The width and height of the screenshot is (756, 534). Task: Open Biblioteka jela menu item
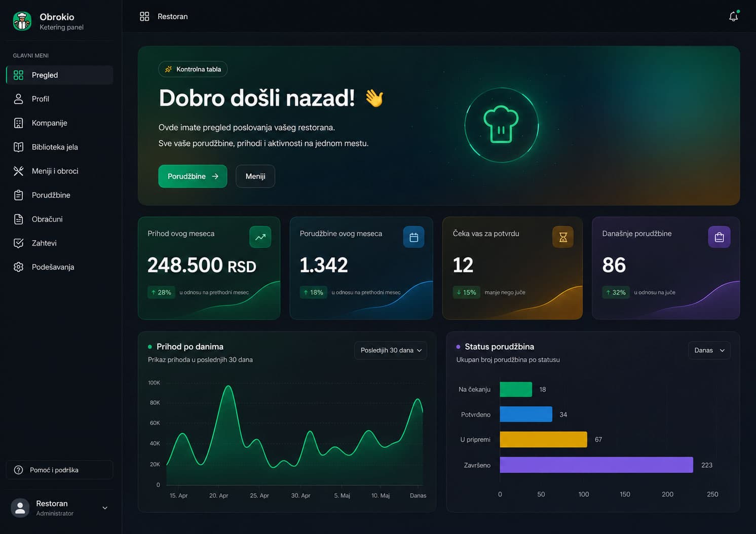59,147
